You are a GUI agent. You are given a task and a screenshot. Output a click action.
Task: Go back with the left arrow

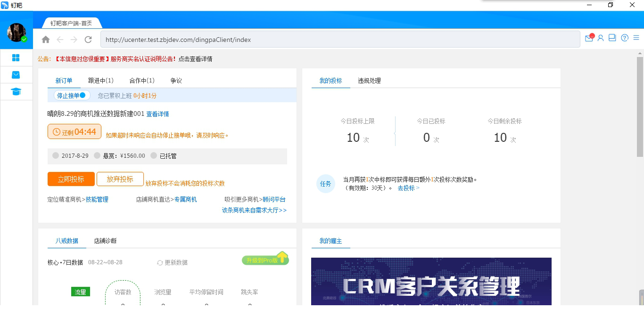pos(60,40)
